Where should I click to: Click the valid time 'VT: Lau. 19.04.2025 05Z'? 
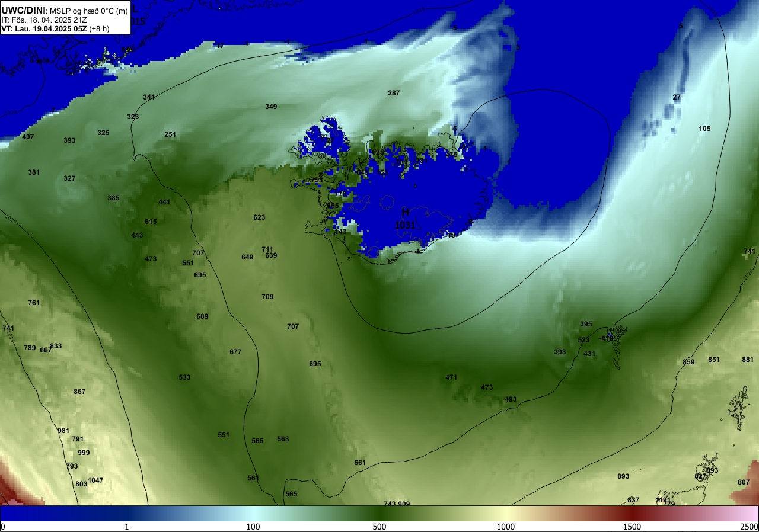[44, 28]
